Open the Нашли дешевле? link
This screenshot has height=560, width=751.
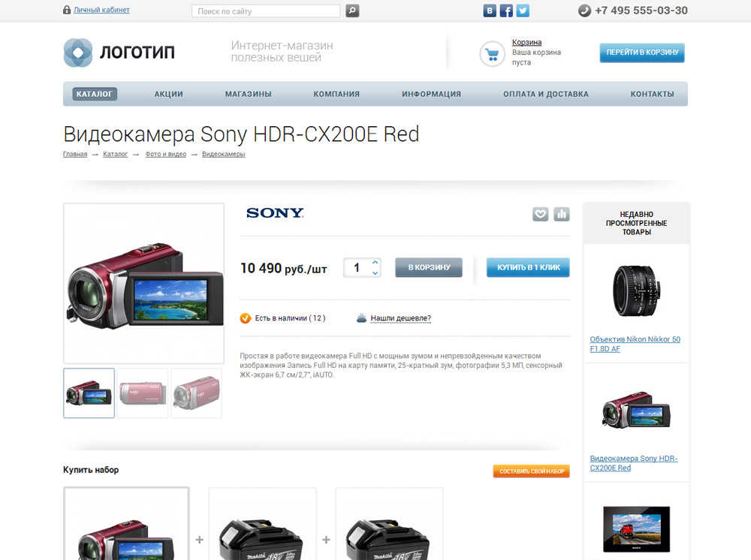click(400, 318)
